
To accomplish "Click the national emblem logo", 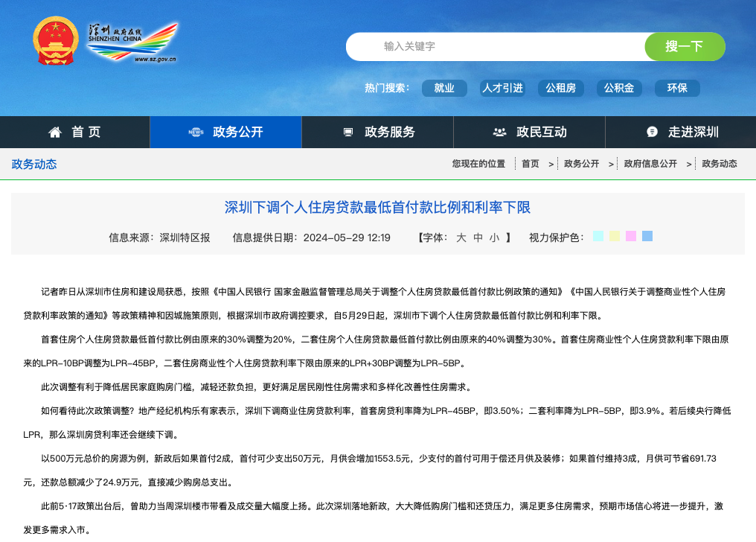I will click(x=56, y=42).
